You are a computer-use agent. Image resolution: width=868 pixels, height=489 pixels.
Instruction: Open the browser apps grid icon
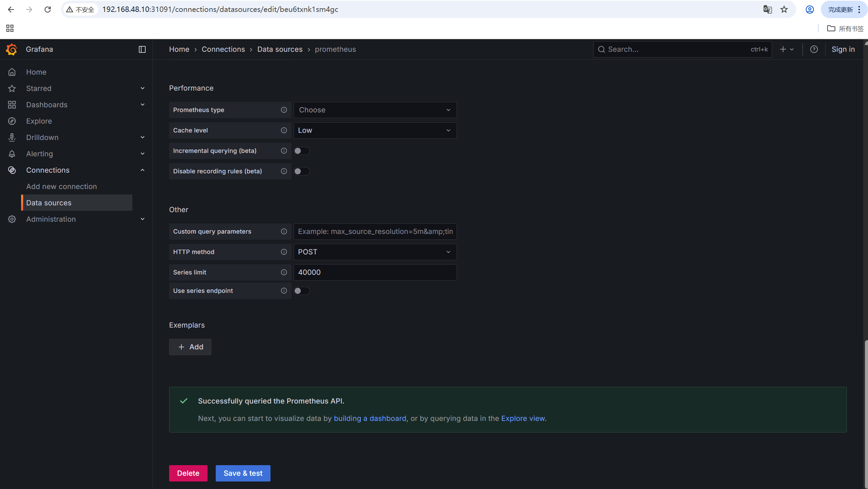pyautogui.click(x=10, y=28)
